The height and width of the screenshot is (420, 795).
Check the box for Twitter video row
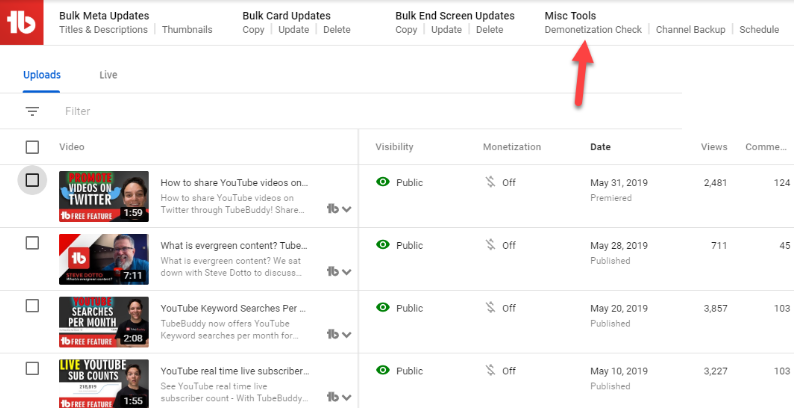click(32, 180)
